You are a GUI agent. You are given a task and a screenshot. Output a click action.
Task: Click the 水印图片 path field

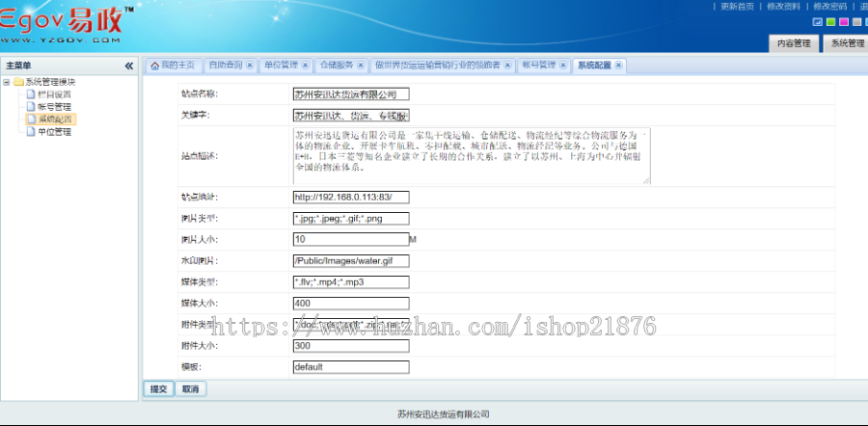(351, 260)
